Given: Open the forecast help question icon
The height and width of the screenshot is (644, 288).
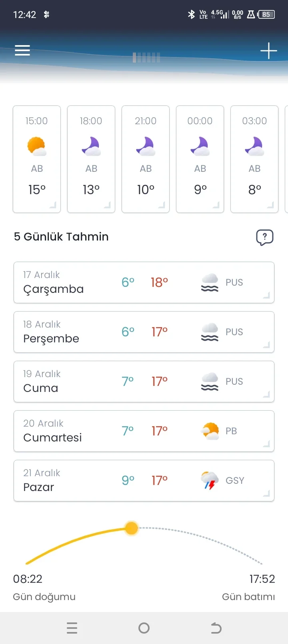Looking at the screenshot, I should 264,237.
